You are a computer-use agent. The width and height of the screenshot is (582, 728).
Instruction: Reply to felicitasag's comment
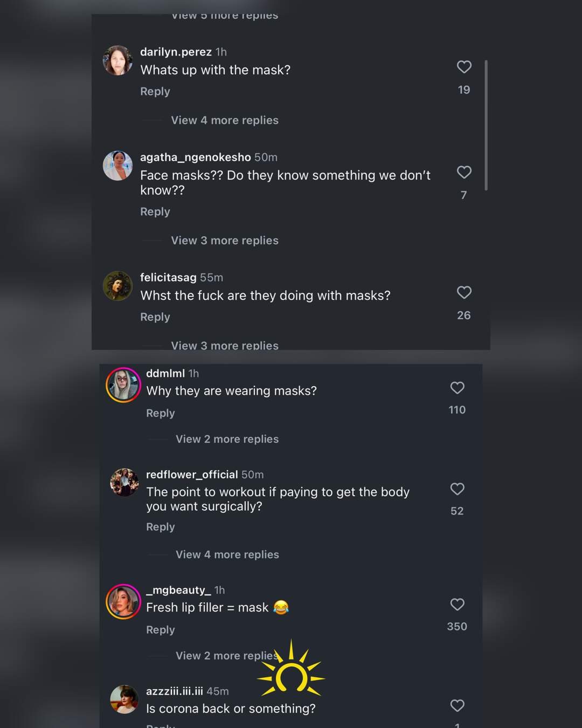155,317
